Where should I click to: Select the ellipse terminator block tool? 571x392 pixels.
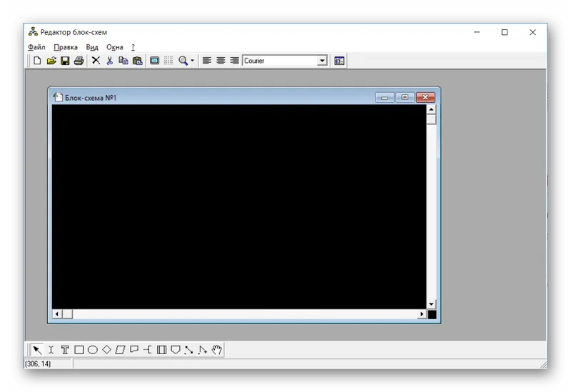(x=93, y=350)
